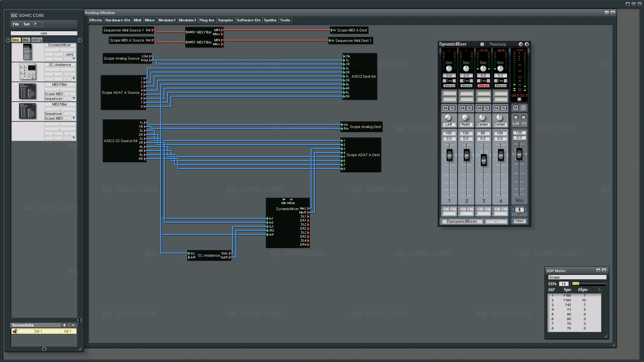Switch to the INs tab

pyautogui.click(x=26, y=40)
